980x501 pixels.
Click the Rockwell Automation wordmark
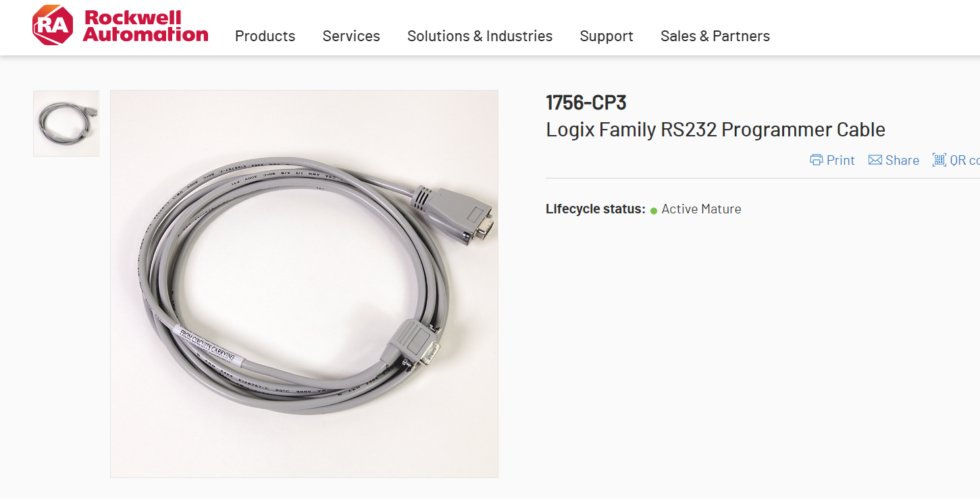[x=145, y=26]
